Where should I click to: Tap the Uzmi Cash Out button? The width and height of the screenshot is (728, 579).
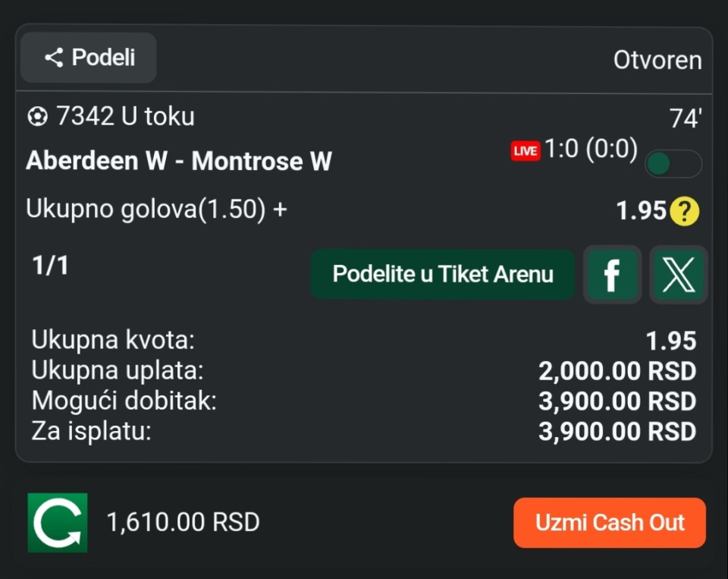pyautogui.click(x=610, y=522)
